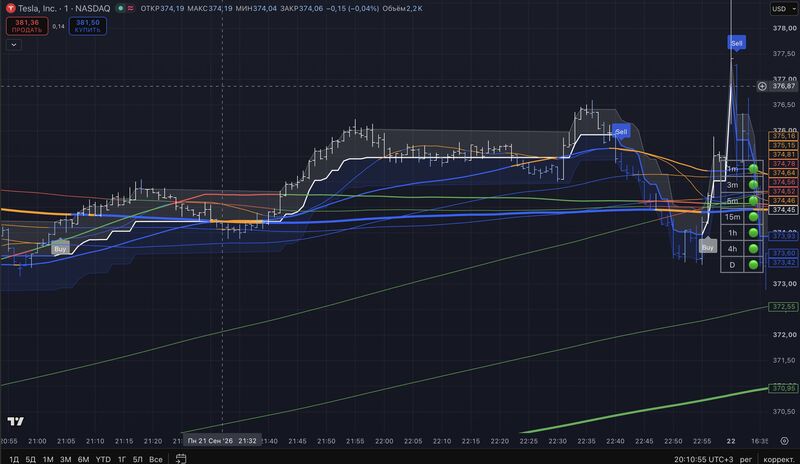Viewport: 800px width, 464px height.
Task: Select the D timeframe label in table
Action: coord(733,264)
